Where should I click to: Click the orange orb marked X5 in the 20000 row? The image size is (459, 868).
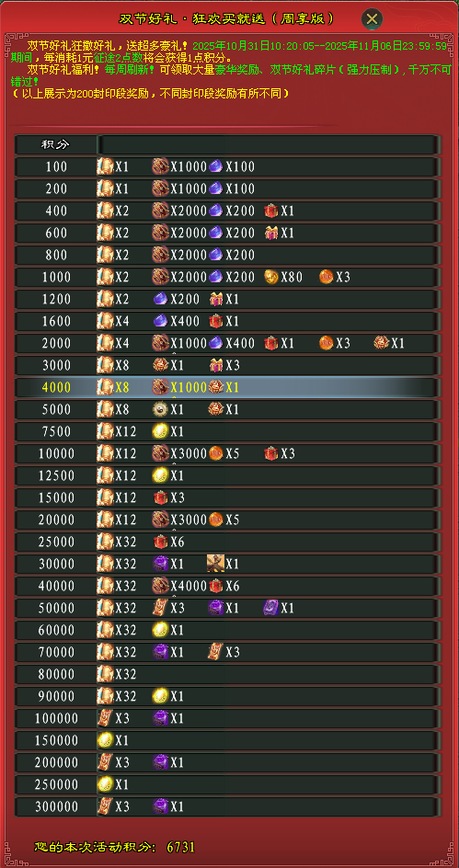[x=216, y=520]
